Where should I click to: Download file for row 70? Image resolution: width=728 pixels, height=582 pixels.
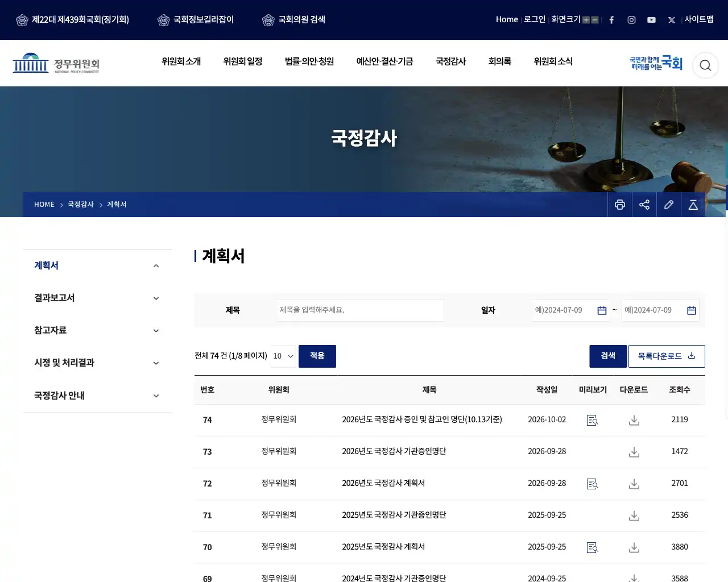click(x=634, y=547)
